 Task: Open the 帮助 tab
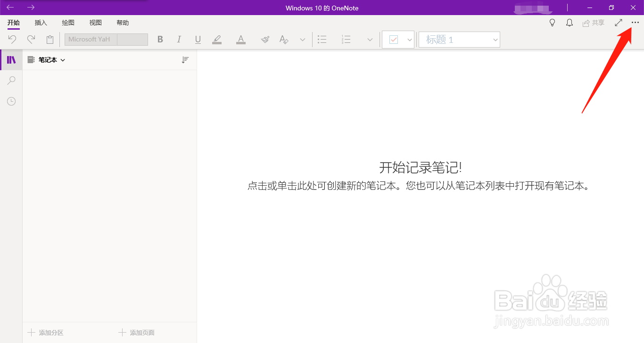coord(123,23)
